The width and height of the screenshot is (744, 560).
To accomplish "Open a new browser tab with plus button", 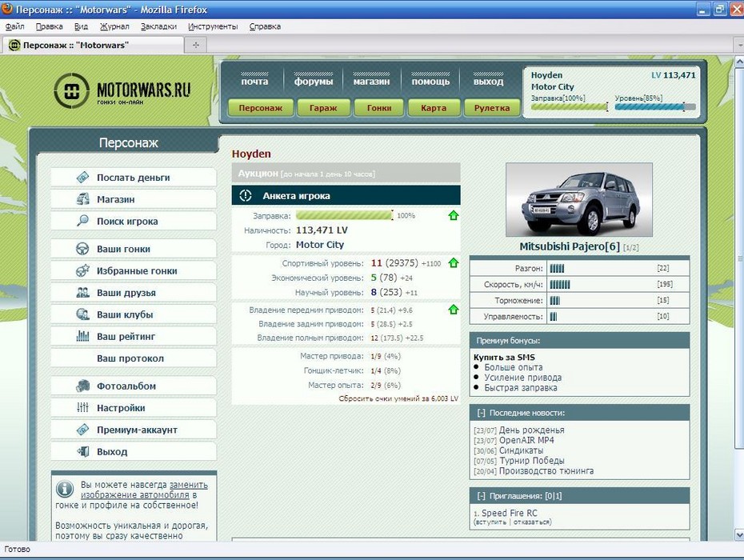I will coord(195,45).
